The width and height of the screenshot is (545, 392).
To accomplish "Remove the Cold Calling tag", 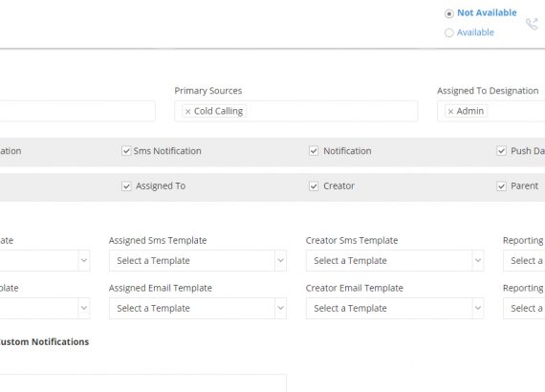I will point(187,111).
